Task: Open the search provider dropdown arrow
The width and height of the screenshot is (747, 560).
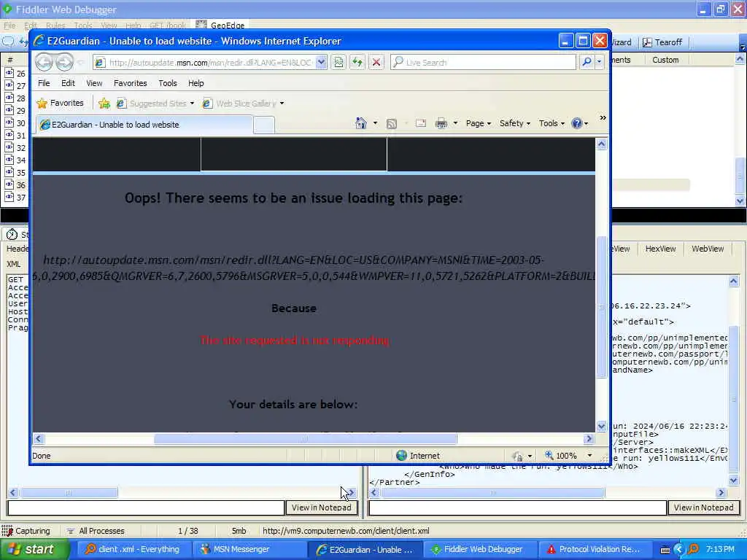Action: coord(600,62)
